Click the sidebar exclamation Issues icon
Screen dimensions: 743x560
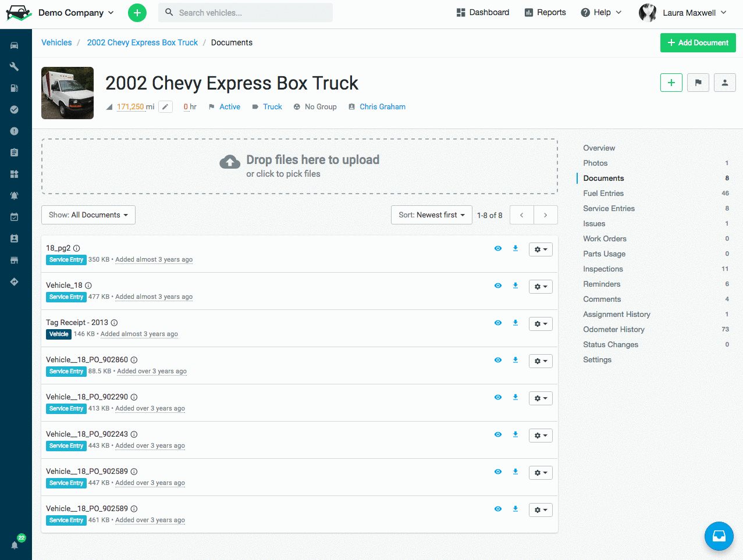(15, 131)
